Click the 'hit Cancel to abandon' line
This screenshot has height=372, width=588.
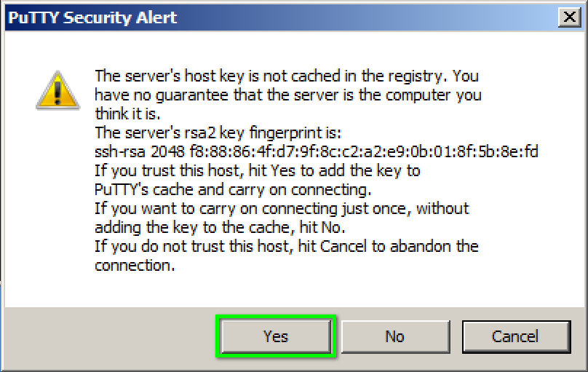click(287, 247)
